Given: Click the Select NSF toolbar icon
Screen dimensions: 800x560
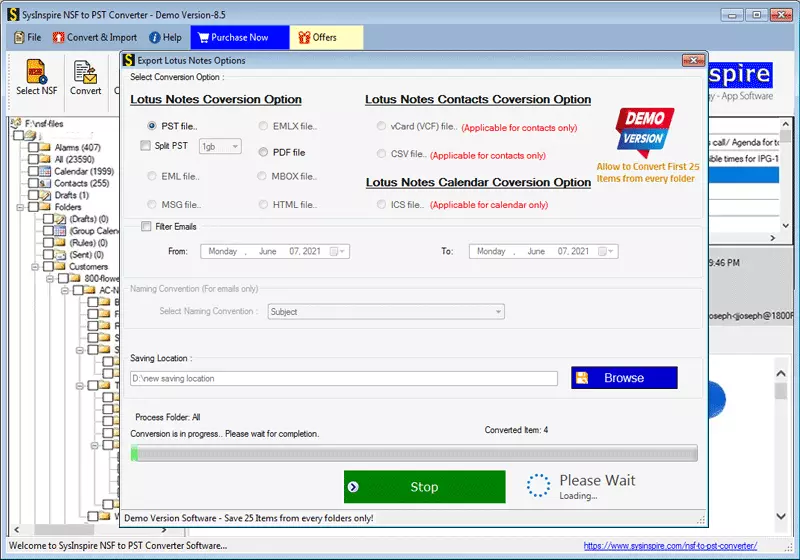Looking at the screenshot, I should pos(37,72).
